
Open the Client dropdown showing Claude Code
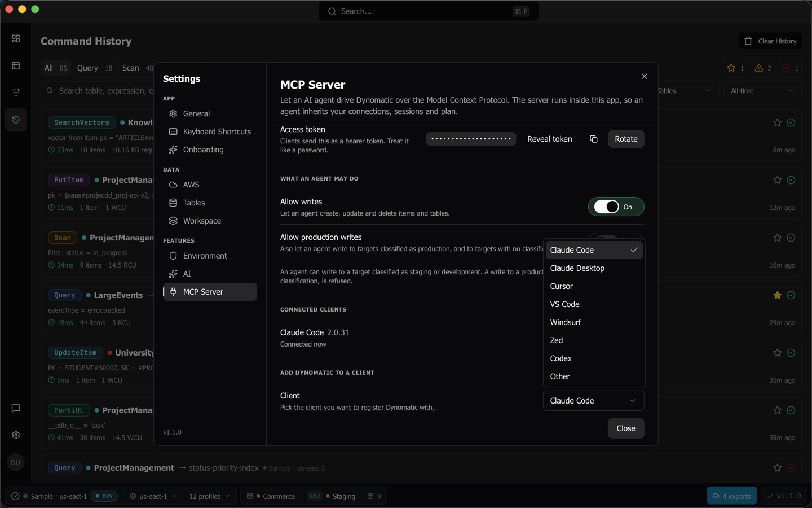593,401
